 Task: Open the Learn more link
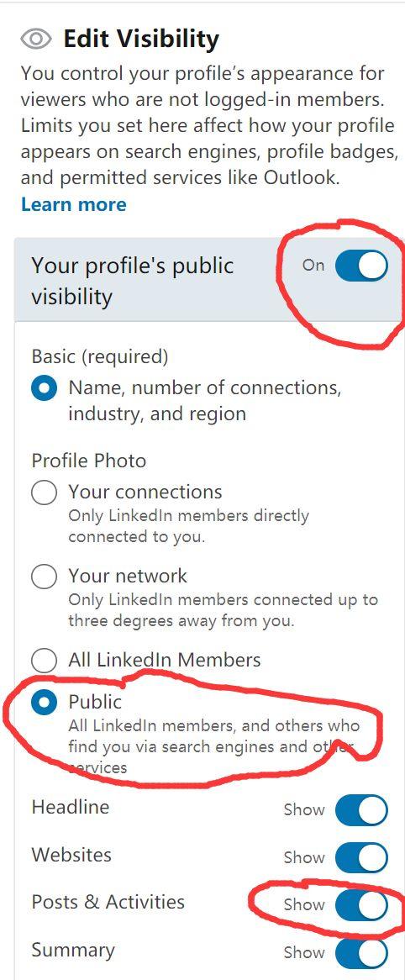74,204
